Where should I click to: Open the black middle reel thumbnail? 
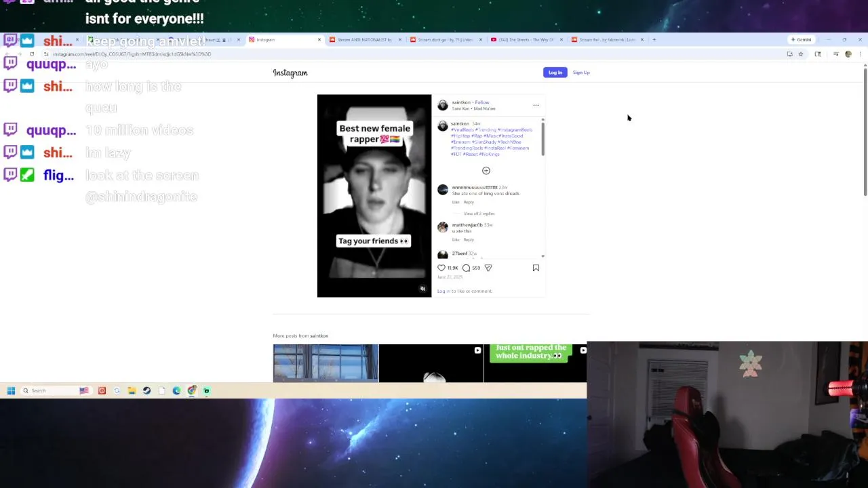click(x=431, y=363)
